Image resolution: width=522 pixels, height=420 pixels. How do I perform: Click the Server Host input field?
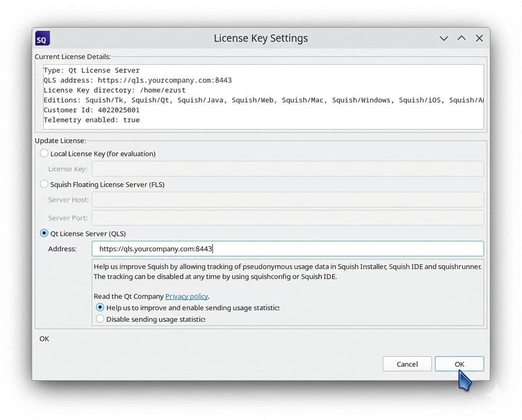(x=288, y=199)
